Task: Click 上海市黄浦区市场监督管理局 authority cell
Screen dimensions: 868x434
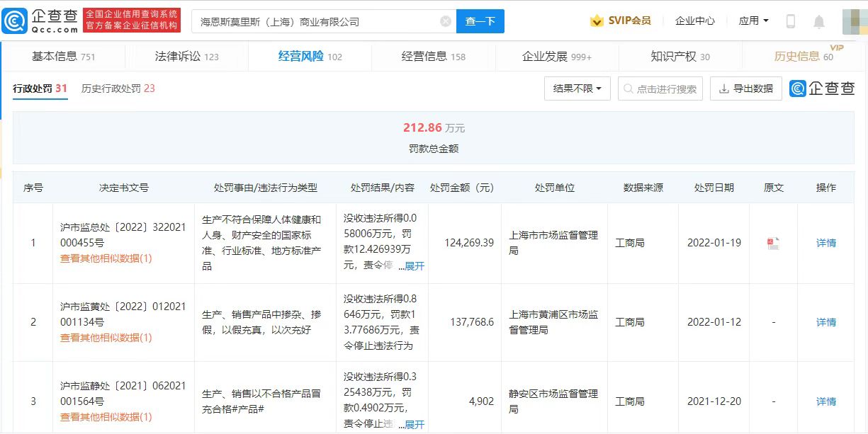Action: [x=554, y=322]
